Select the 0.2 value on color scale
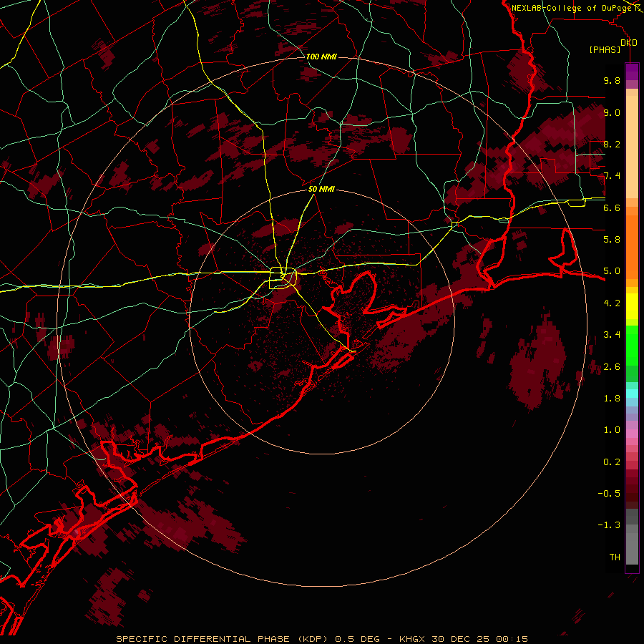Screen dimensions: 644x644 (612, 462)
